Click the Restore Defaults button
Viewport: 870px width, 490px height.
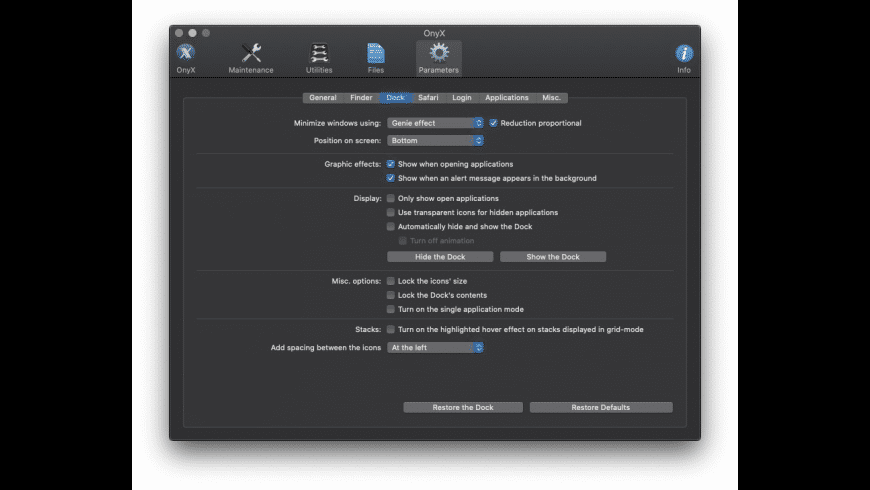coord(601,407)
